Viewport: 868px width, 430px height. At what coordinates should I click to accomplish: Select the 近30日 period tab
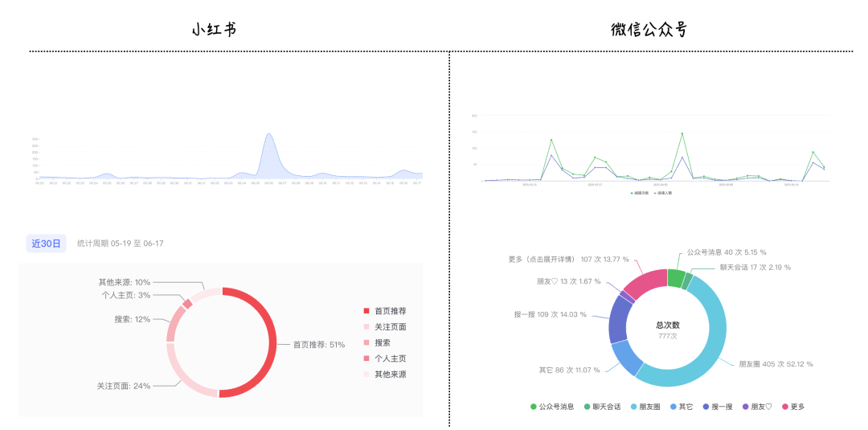(46, 244)
